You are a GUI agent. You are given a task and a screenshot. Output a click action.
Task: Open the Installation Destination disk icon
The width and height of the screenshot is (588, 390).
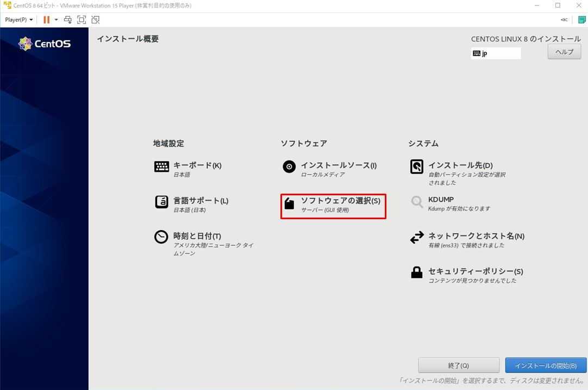(x=417, y=166)
